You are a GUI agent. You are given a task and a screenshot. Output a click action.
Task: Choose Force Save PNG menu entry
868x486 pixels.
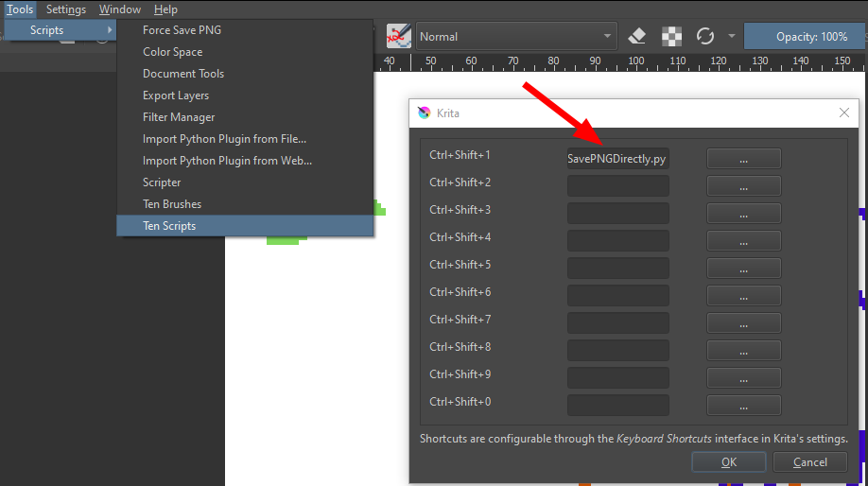pos(182,30)
